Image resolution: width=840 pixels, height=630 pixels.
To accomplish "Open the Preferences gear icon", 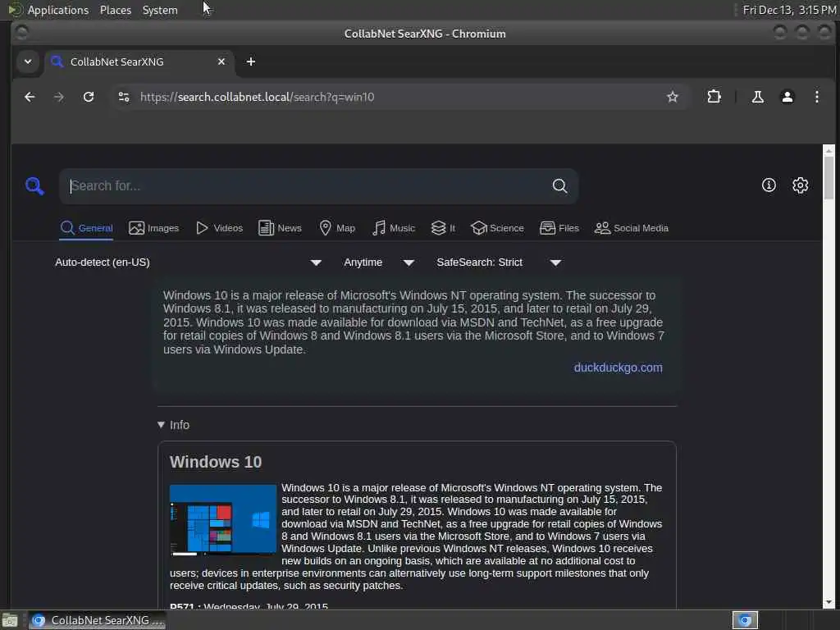I will point(801,185).
